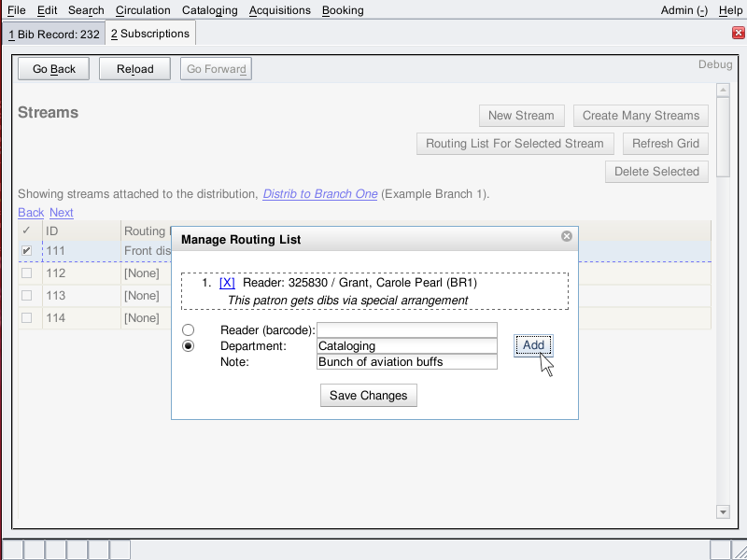Click the Note text field
The width and height of the screenshot is (747, 560).
407,362
